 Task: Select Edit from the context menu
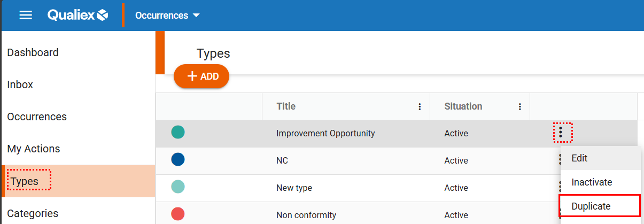579,158
